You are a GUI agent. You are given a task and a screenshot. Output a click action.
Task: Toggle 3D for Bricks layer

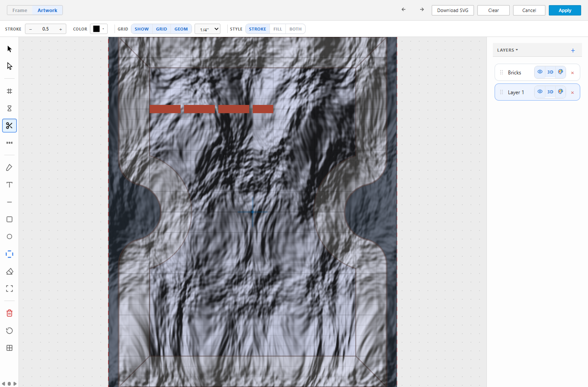(550, 72)
